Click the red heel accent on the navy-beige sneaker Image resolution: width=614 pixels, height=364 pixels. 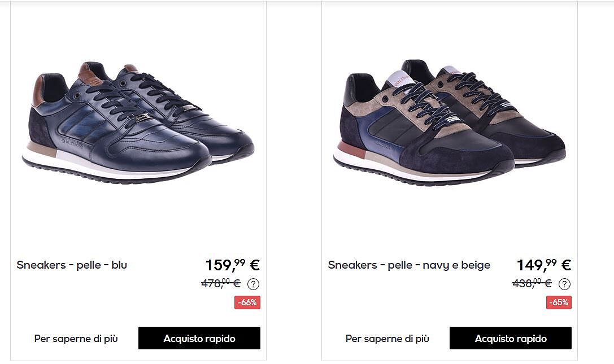pos(350,149)
